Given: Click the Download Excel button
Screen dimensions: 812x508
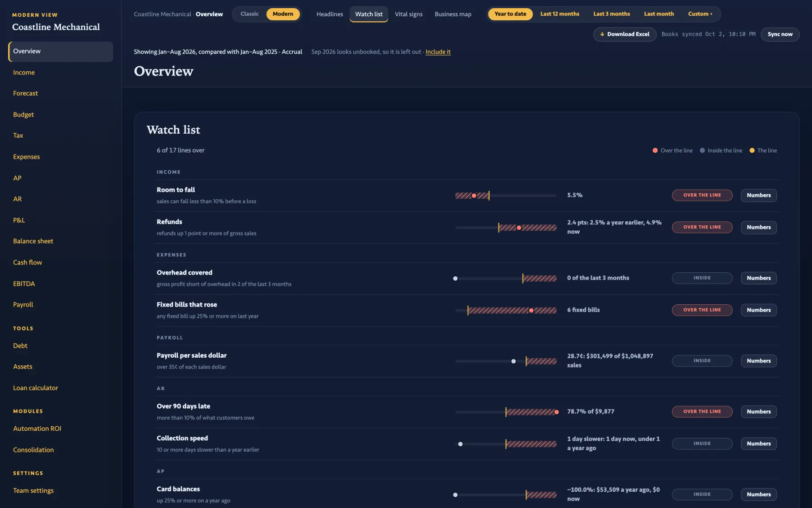Looking at the screenshot, I should pyautogui.click(x=625, y=34).
